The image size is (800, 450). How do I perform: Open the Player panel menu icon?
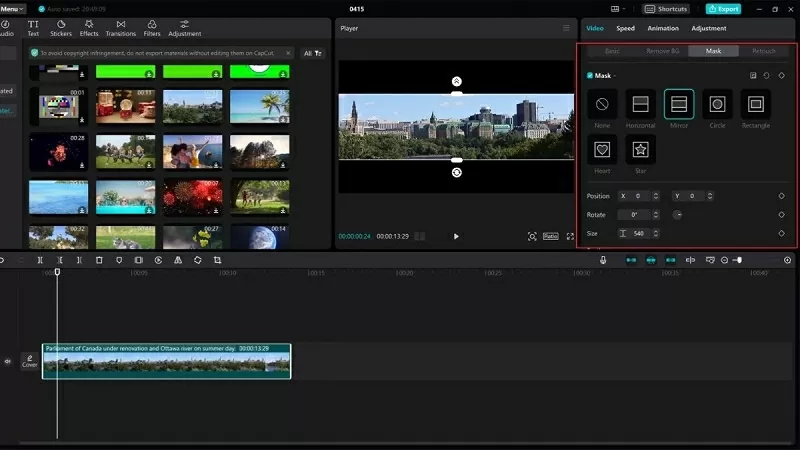(566, 28)
